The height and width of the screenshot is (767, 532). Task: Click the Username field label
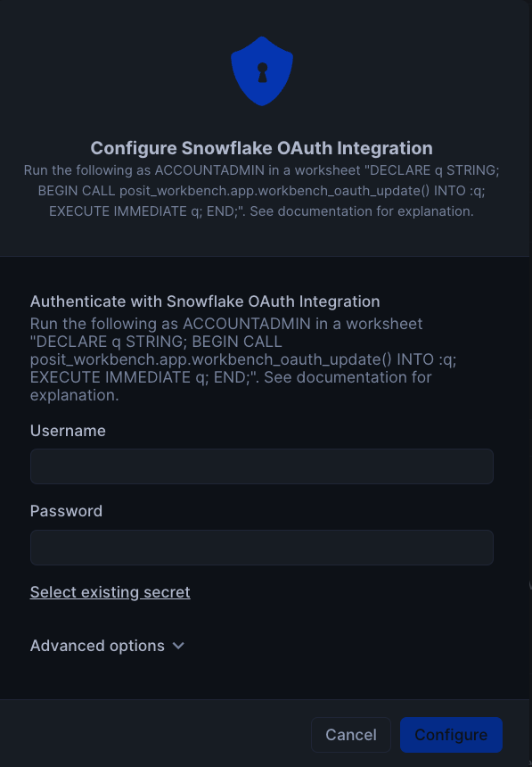(x=68, y=431)
